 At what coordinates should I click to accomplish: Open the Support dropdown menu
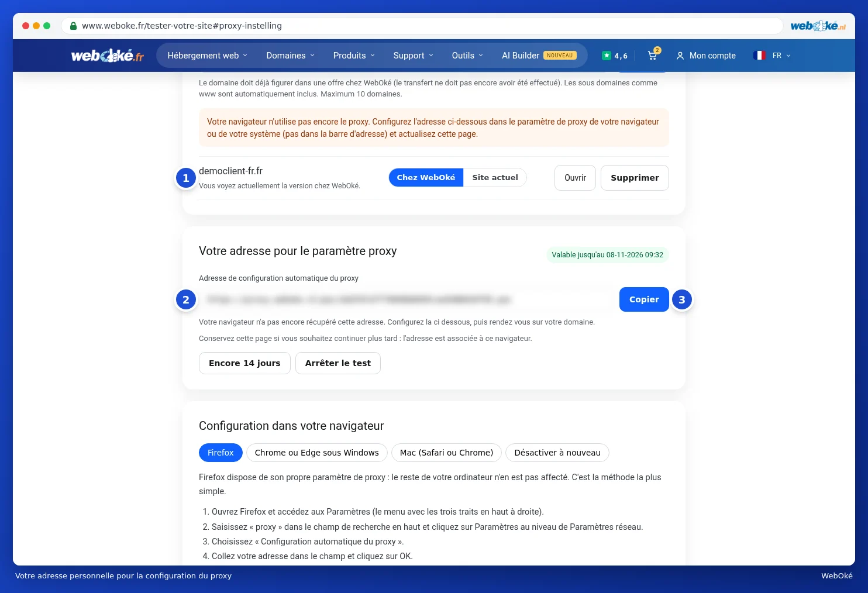click(414, 56)
